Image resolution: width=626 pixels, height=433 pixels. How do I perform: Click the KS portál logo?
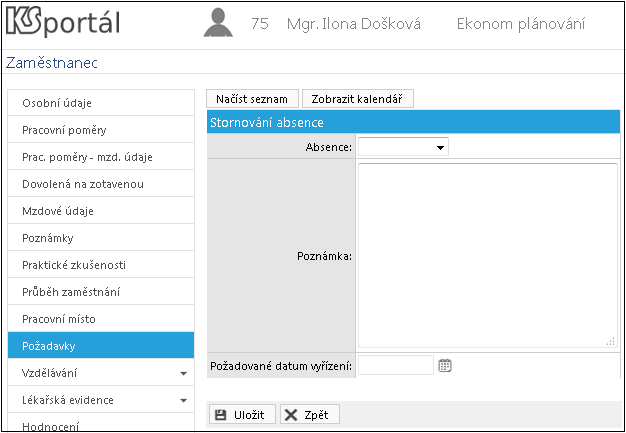63,23
